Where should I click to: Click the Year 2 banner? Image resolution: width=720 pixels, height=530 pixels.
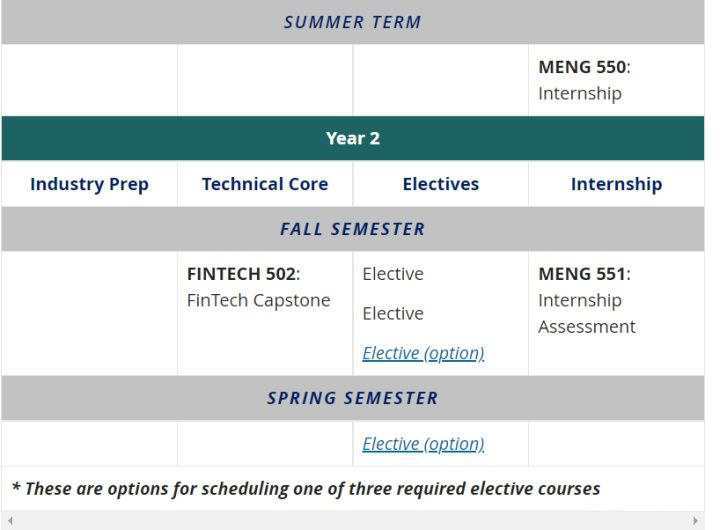(x=352, y=138)
